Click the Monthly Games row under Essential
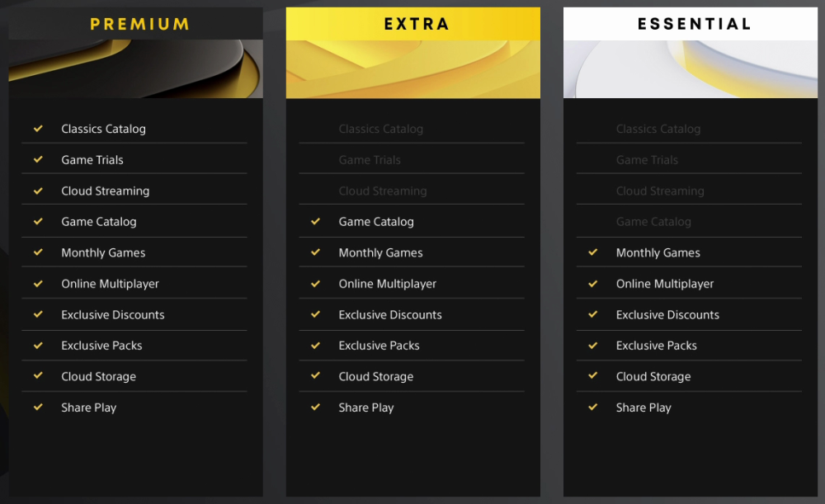The image size is (825, 504). tap(658, 252)
